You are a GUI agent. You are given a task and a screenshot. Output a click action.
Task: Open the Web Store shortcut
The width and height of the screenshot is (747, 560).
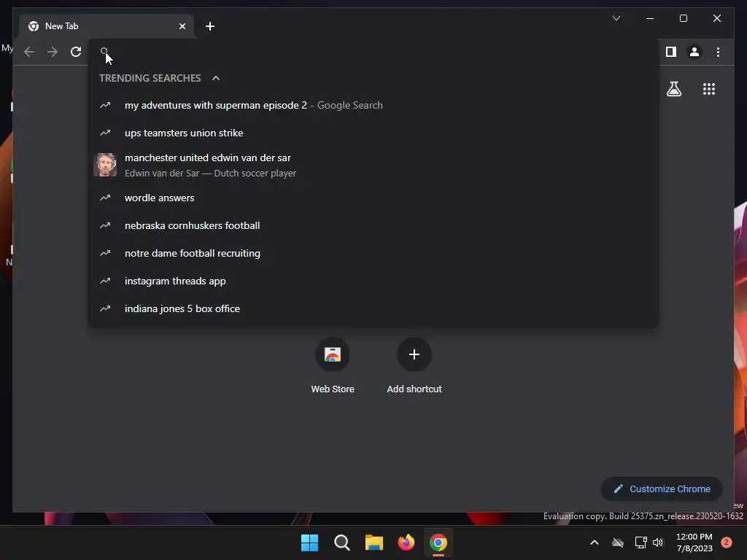point(333,366)
